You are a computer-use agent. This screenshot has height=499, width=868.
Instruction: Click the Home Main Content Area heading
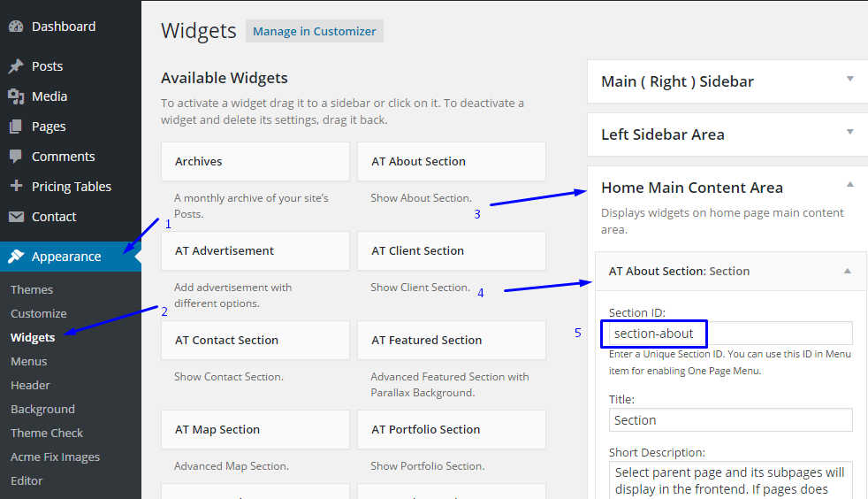692,188
